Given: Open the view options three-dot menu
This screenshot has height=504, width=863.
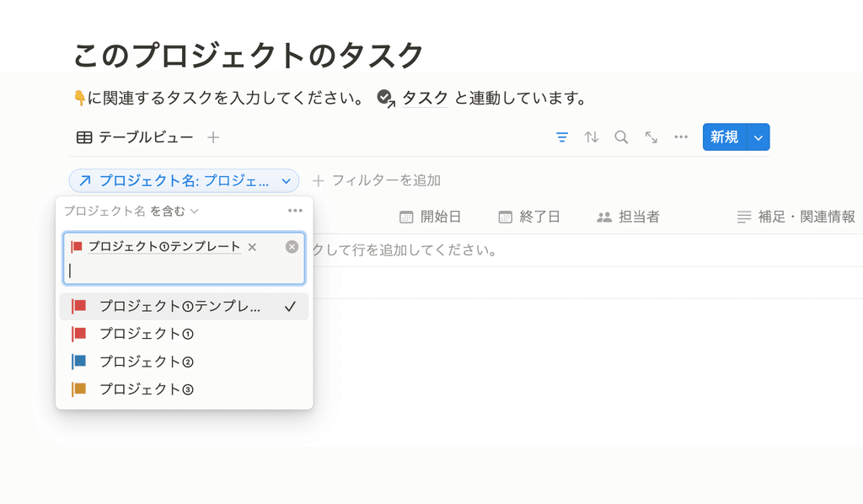Looking at the screenshot, I should (681, 137).
